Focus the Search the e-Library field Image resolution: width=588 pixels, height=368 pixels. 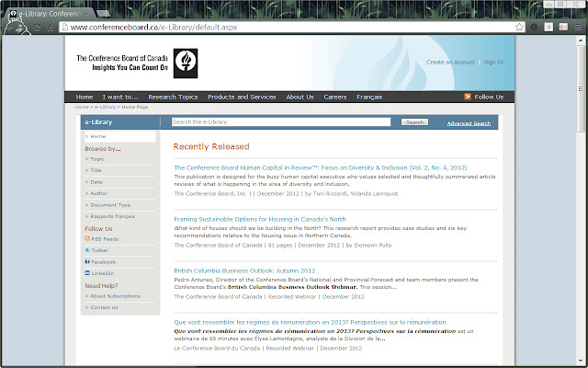281,122
